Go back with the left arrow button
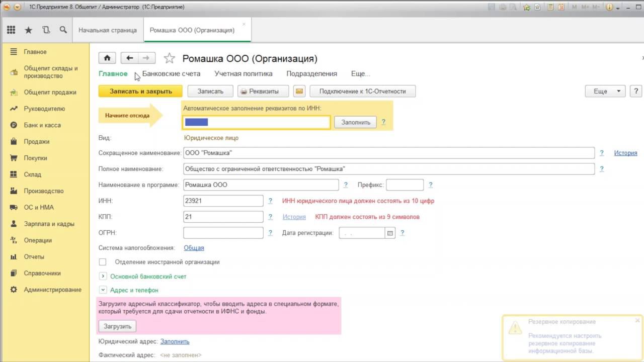The height and width of the screenshot is (362, 644). click(x=129, y=58)
